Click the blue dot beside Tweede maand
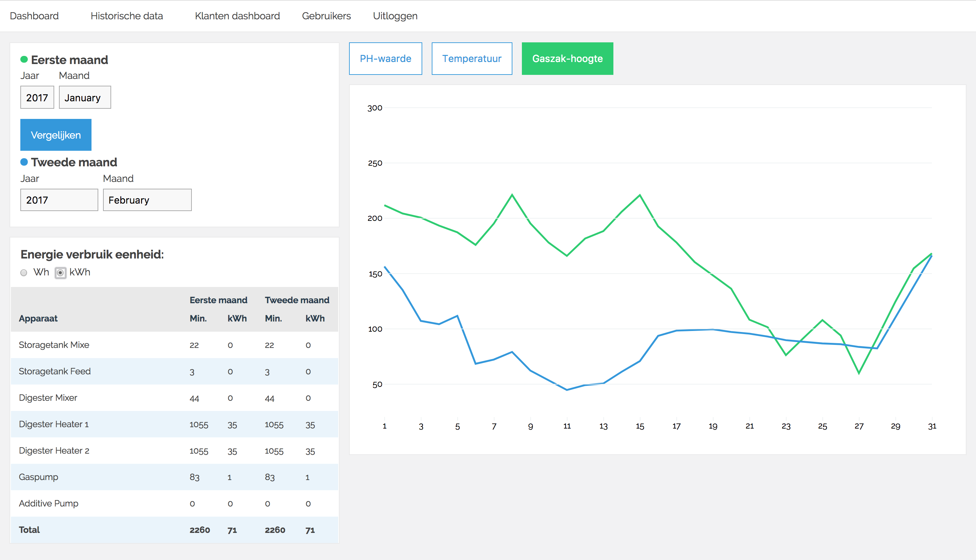The width and height of the screenshot is (976, 560). point(24,162)
